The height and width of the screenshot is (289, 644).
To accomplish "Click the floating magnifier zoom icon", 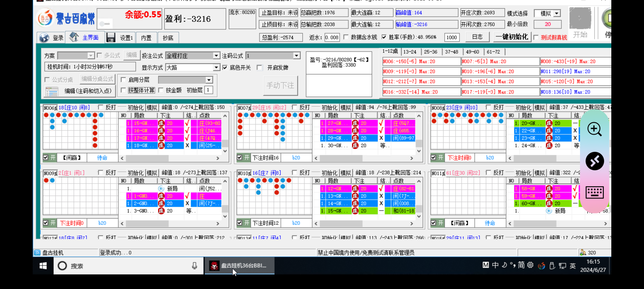I will coord(595,129).
